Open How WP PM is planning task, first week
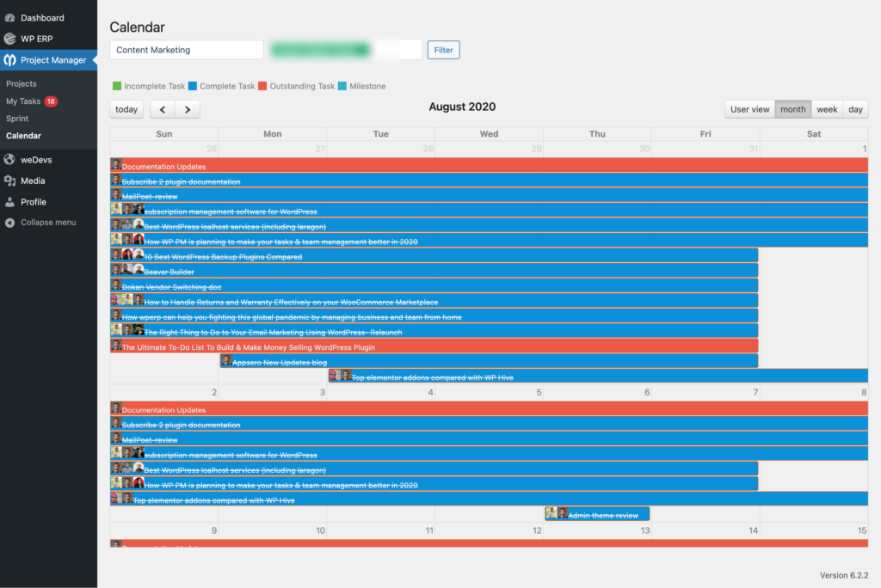 [489, 241]
